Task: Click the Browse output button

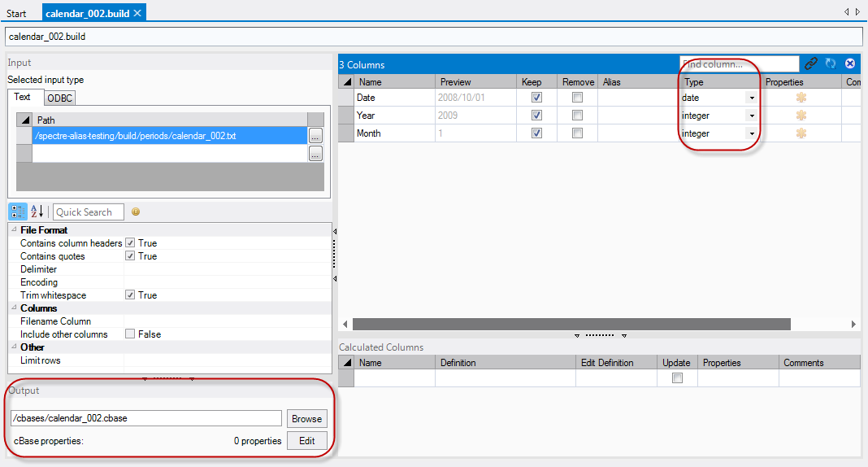Action: [306, 419]
